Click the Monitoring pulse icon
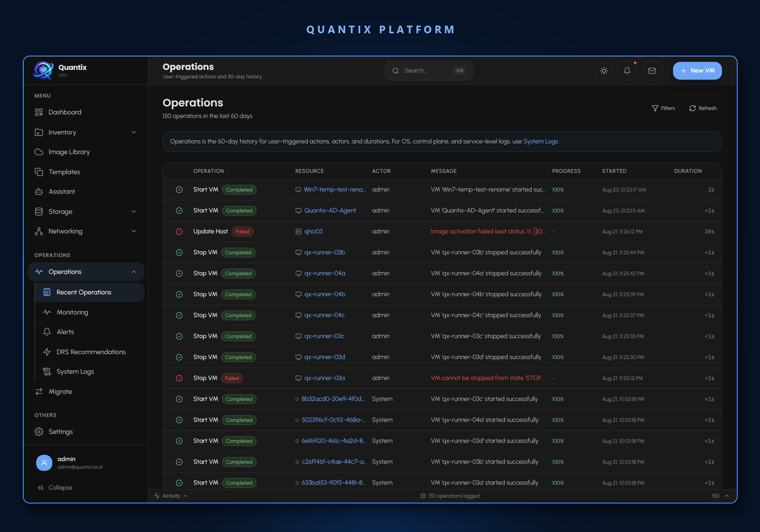This screenshot has width=760, height=532. [47, 312]
